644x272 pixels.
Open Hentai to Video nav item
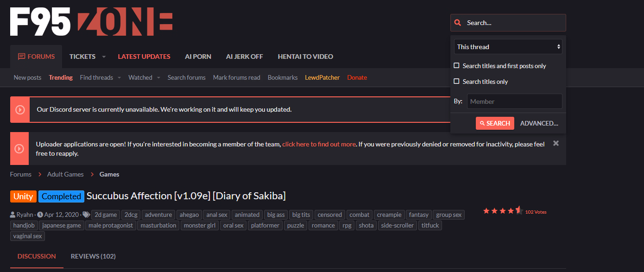tap(305, 57)
